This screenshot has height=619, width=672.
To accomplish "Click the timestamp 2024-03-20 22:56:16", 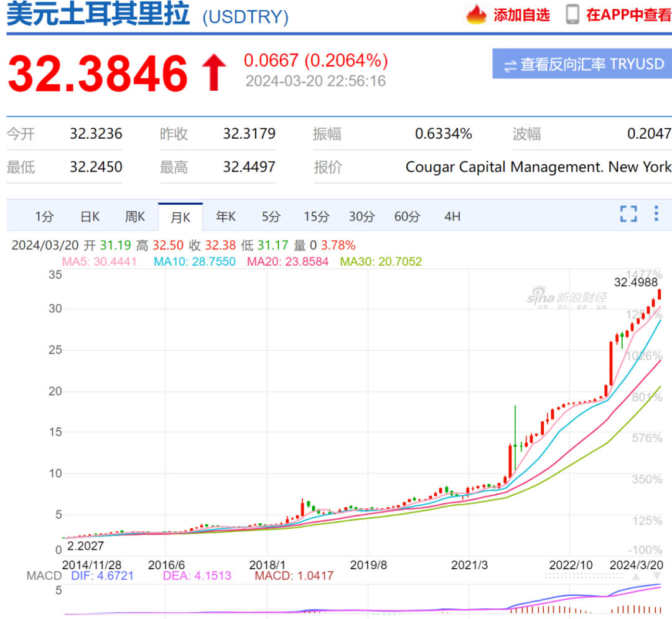I will pyautogui.click(x=315, y=81).
